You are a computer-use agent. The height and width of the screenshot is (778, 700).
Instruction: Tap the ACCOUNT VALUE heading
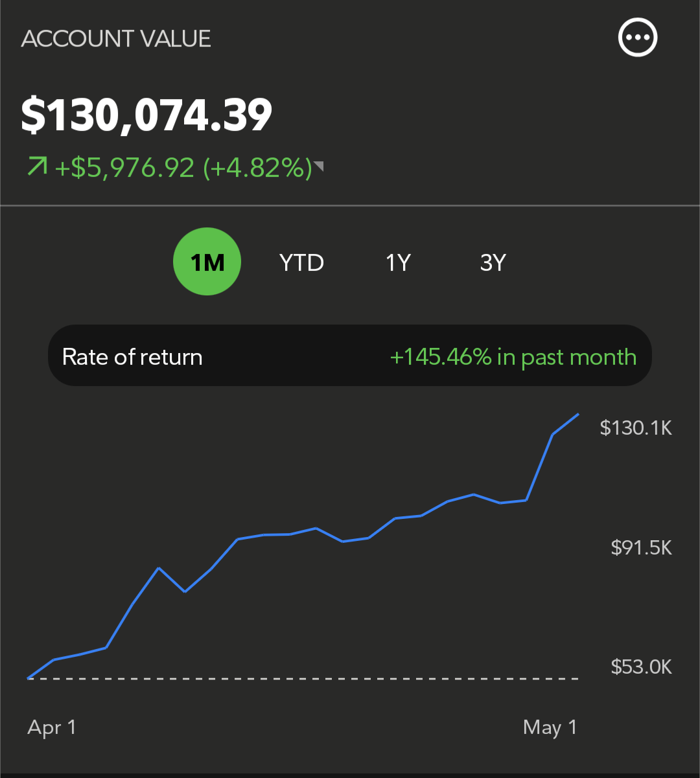click(x=117, y=39)
